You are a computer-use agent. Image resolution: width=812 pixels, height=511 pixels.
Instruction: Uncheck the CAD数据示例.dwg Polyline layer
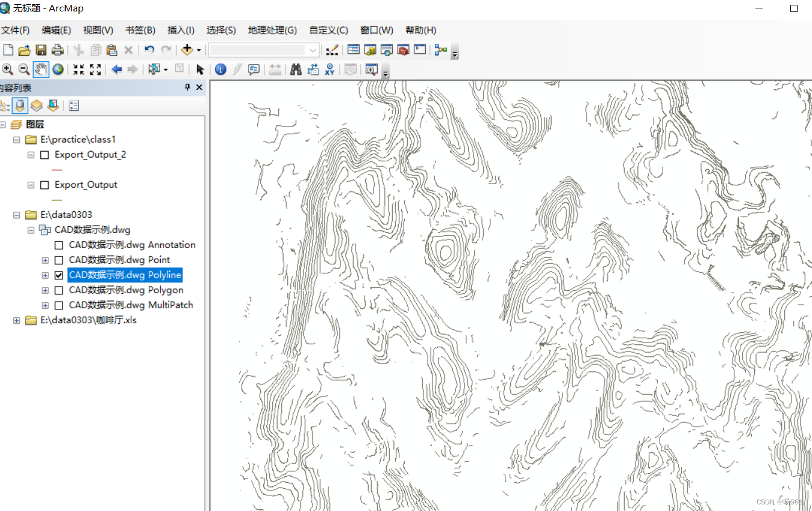[x=58, y=275]
